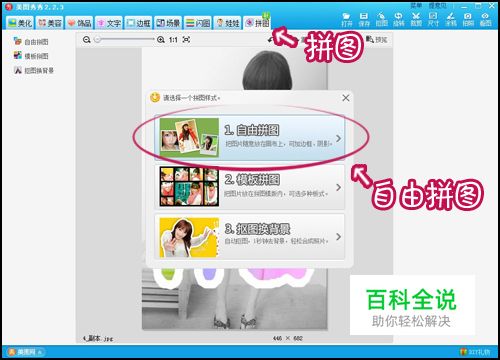The image size is (500, 360).
Task: Click the 拍照 camera icon
Action: click(468, 19)
